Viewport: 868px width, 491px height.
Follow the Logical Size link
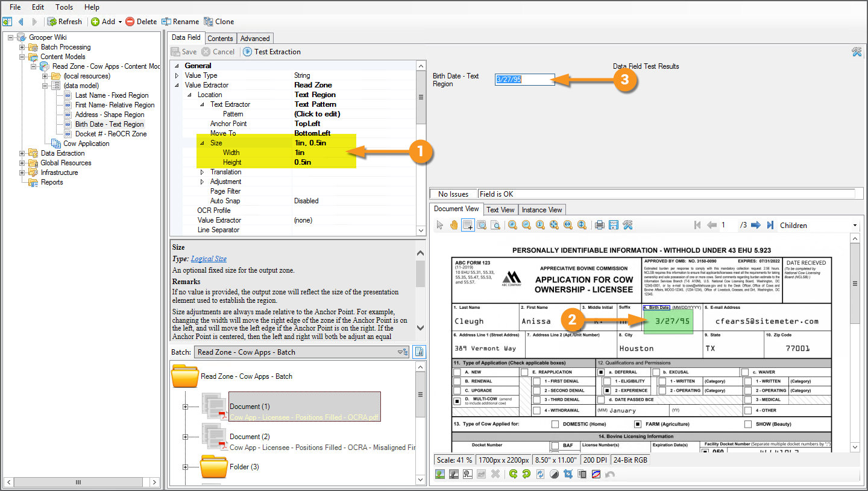[209, 259]
